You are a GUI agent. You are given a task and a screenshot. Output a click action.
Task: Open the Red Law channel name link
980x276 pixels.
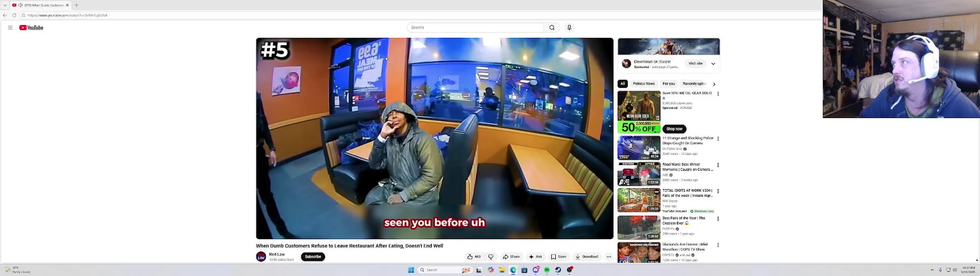pos(277,254)
